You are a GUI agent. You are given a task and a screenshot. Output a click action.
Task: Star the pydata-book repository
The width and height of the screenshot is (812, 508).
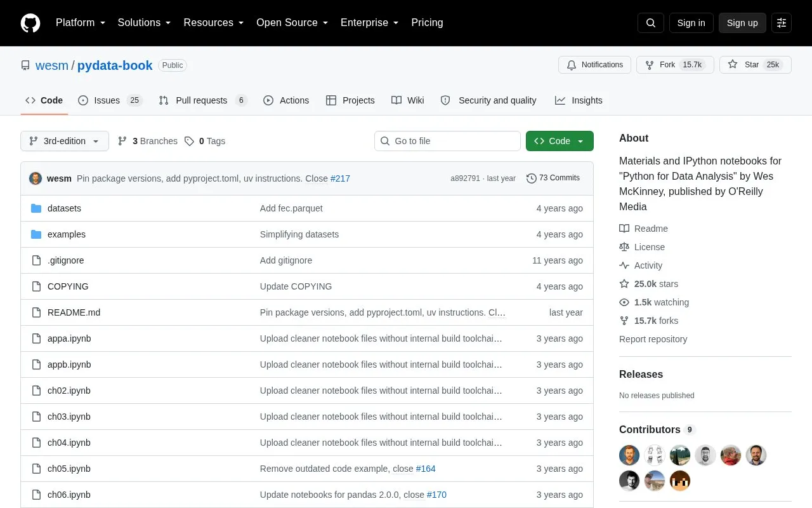tap(756, 65)
